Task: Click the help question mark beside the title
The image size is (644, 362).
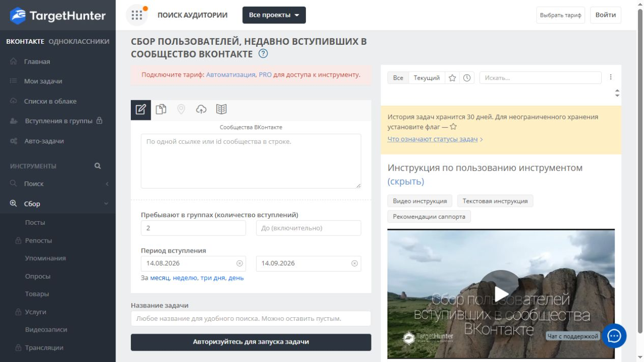Action: 263,53
